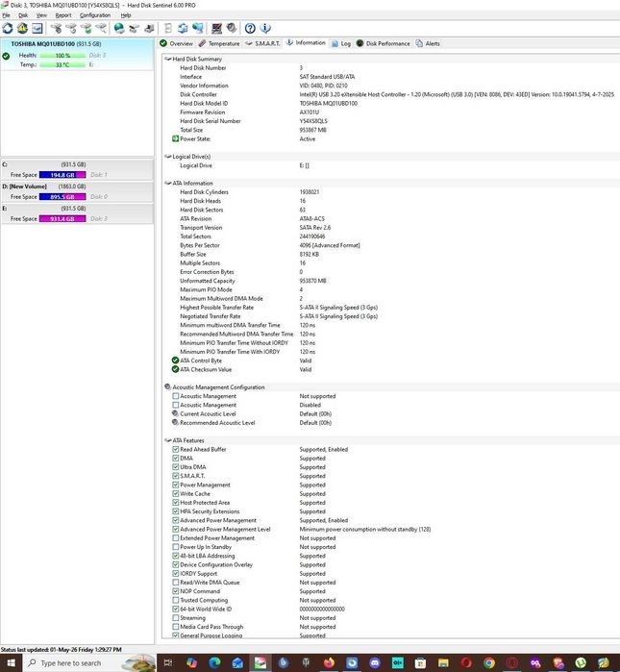Screen dimensions: 620x672
Task: Toggle the Trusted Computing checkbox
Action: tap(176, 600)
